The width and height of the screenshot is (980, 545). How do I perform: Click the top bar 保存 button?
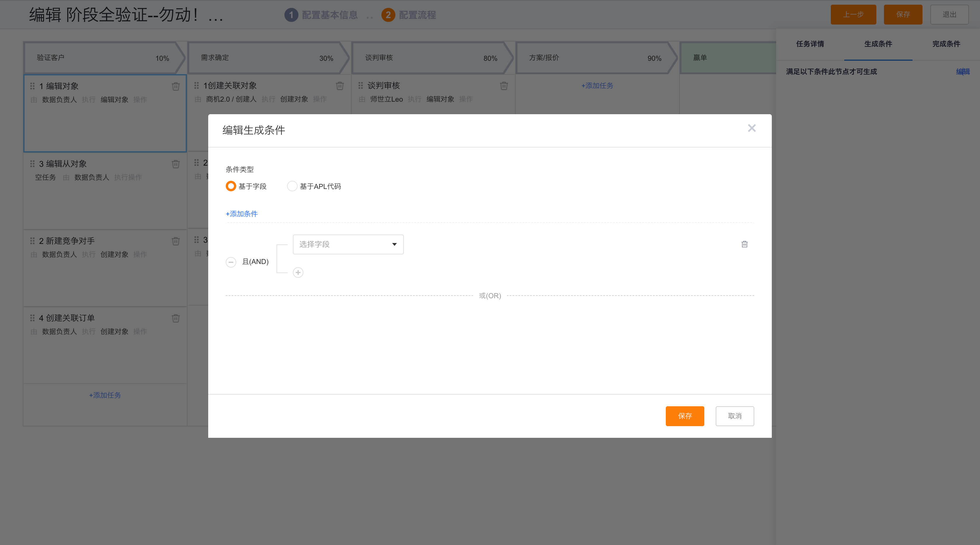tap(903, 15)
